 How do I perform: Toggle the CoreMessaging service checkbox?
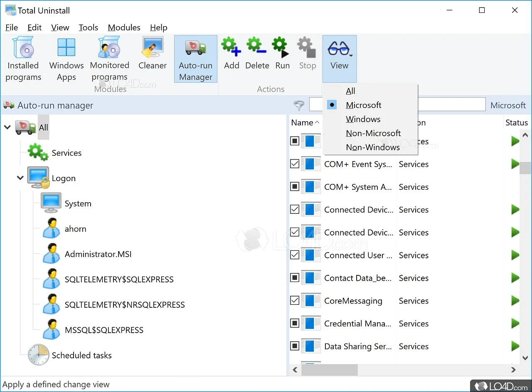(295, 301)
